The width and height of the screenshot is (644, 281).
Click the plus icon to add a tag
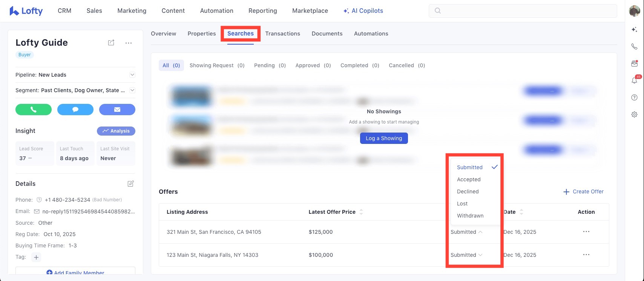coord(36,257)
